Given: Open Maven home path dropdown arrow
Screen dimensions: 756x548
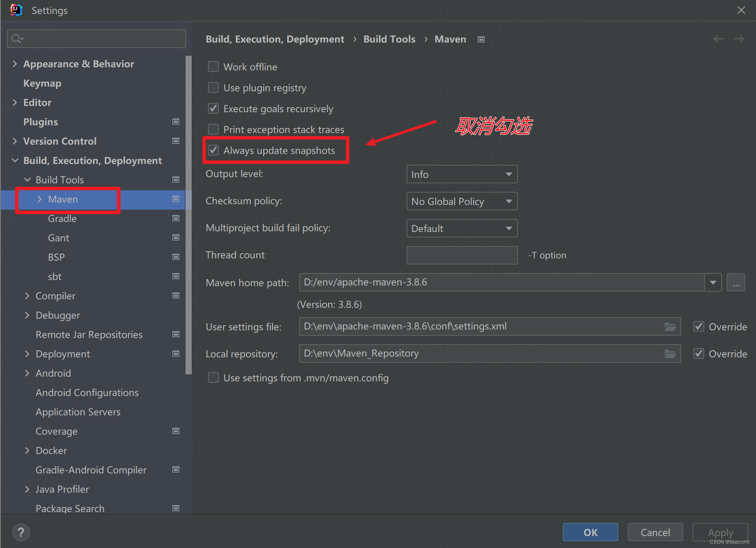Looking at the screenshot, I should [x=713, y=283].
